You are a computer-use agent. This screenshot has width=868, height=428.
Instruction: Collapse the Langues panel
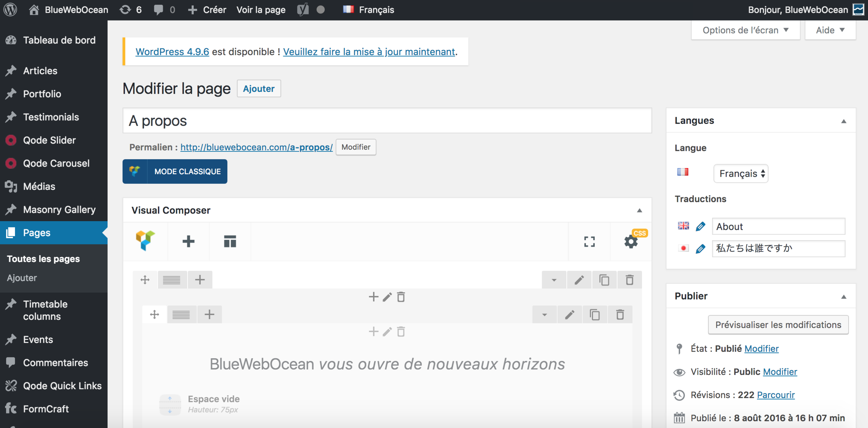tap(843, 121)
